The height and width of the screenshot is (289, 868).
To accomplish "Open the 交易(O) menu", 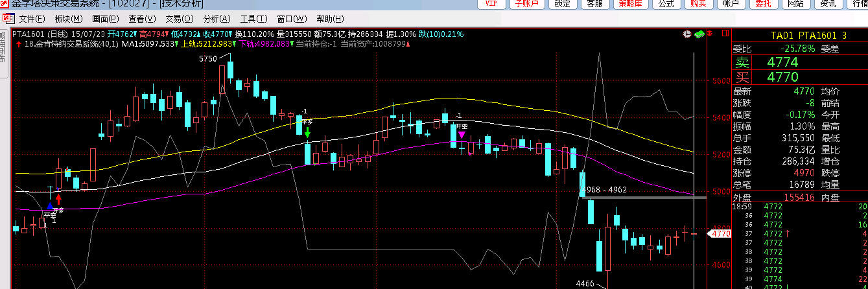I will [180, 19].
